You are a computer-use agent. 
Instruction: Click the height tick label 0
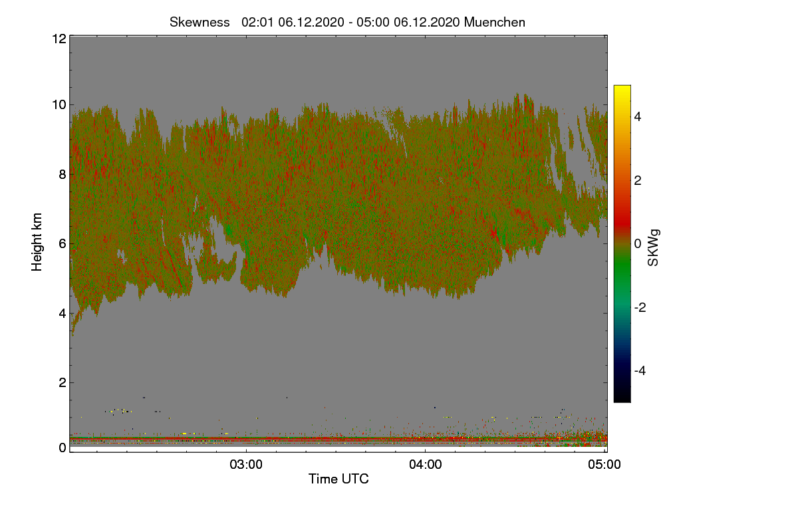(x=61, y=448)
